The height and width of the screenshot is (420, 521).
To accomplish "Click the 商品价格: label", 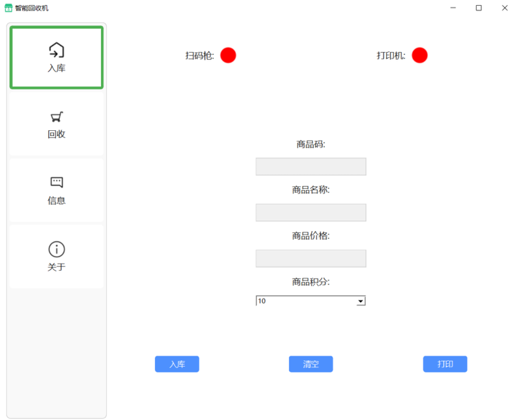I will pos(311,236).
